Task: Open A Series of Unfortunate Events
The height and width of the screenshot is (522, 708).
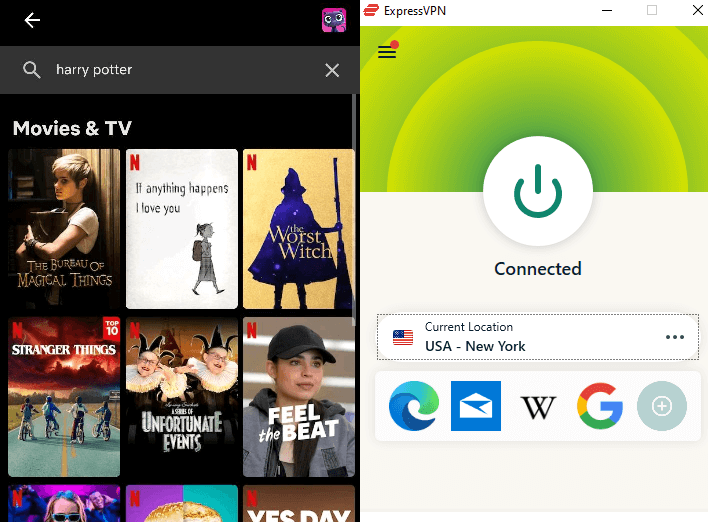Action: [x=182, y=397]
